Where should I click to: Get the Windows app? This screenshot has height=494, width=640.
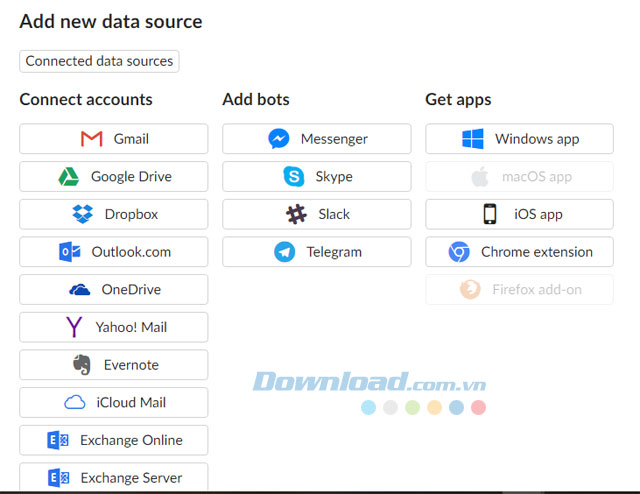(520, 139)
